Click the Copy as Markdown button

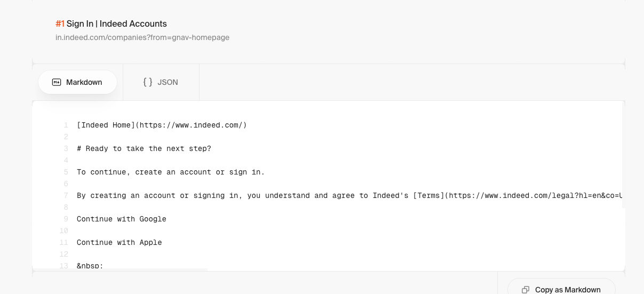(561, 289)
